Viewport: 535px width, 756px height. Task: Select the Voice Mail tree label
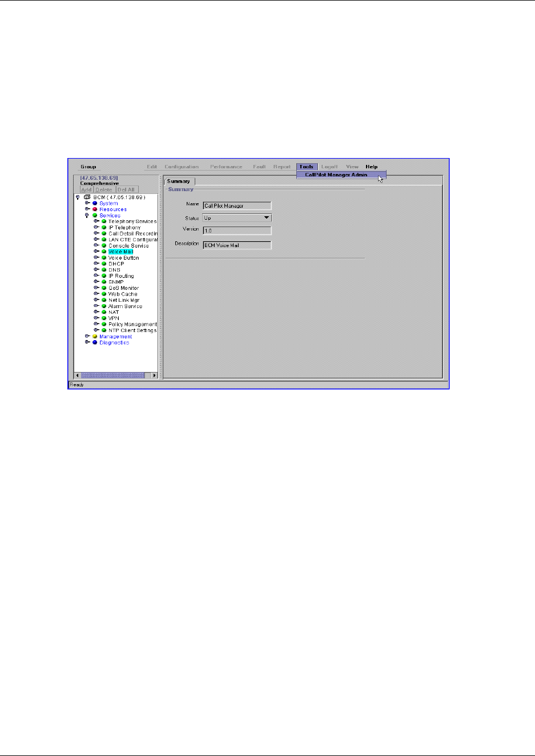[x=120, y=252]
